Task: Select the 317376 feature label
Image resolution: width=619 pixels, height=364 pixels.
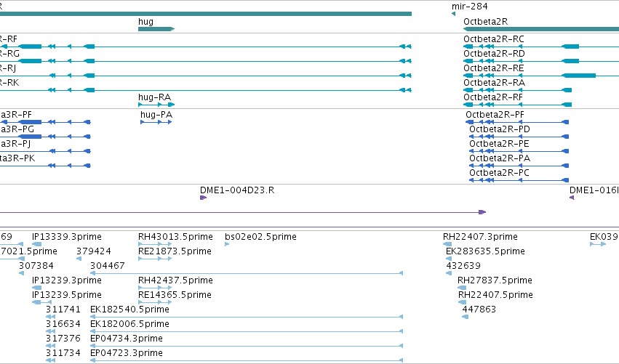Action: [63, 339]
